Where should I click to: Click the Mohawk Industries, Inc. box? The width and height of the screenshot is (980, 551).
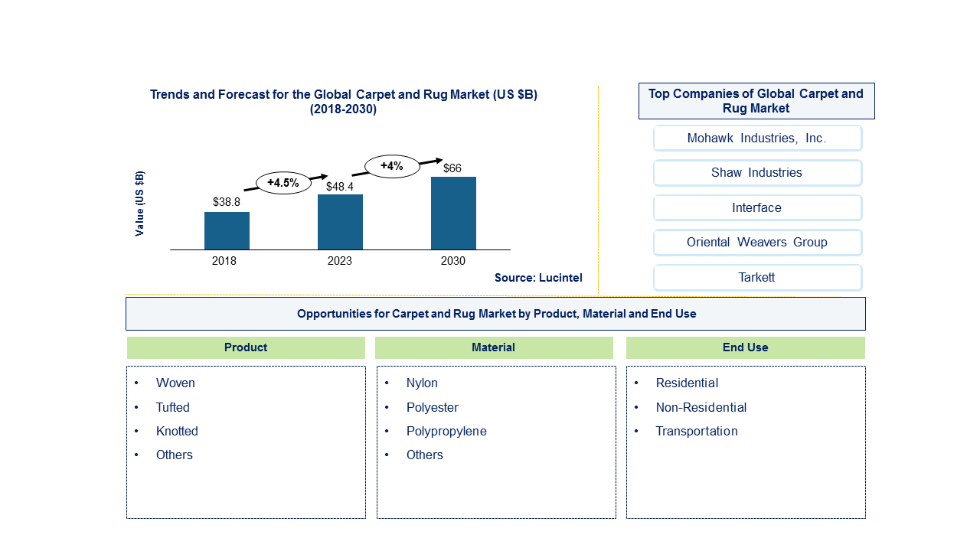pyautogui.click(x=757, y=139)
